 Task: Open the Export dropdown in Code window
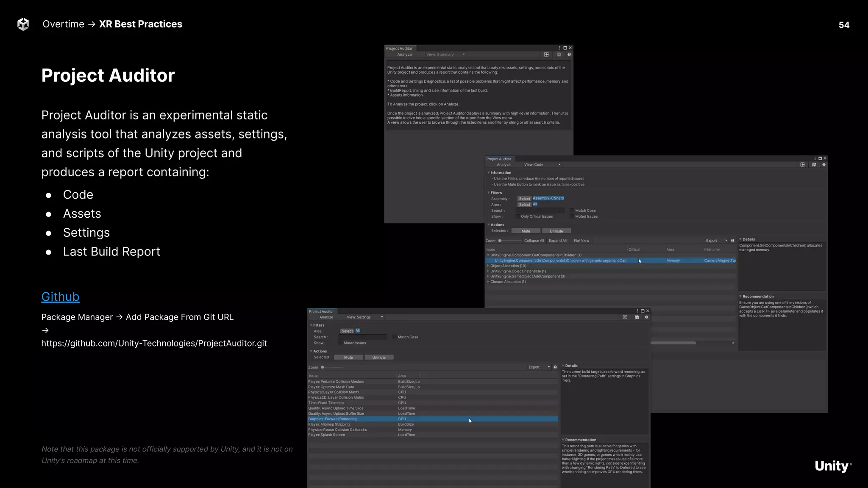tap(717, 241)
